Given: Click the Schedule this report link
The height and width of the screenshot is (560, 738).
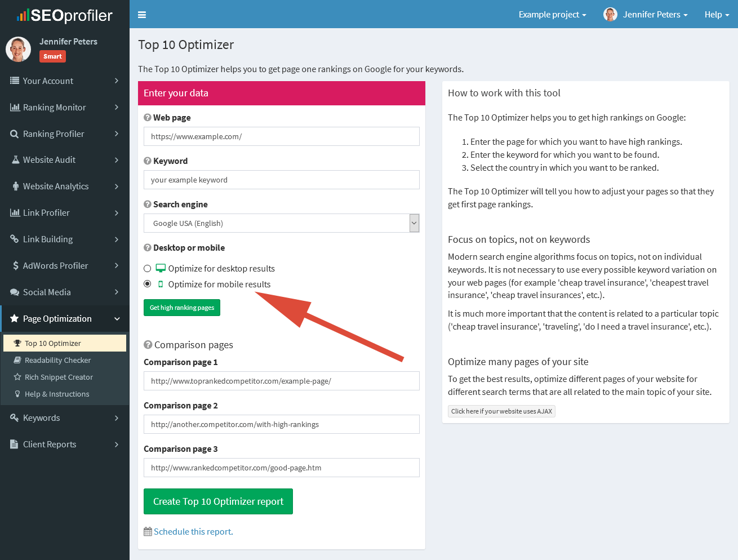Looking at the screenshot, I should pyautogui.click(x=192, y=531).
